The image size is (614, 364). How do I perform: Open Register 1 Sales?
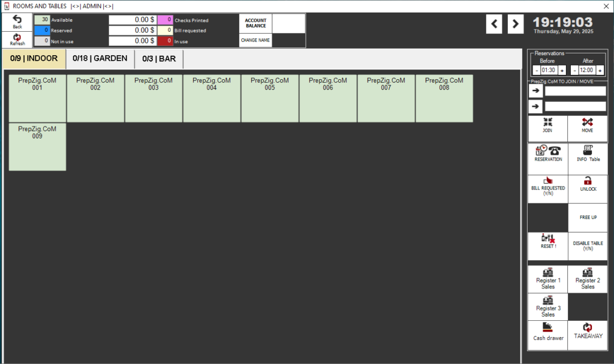point(548,279)
